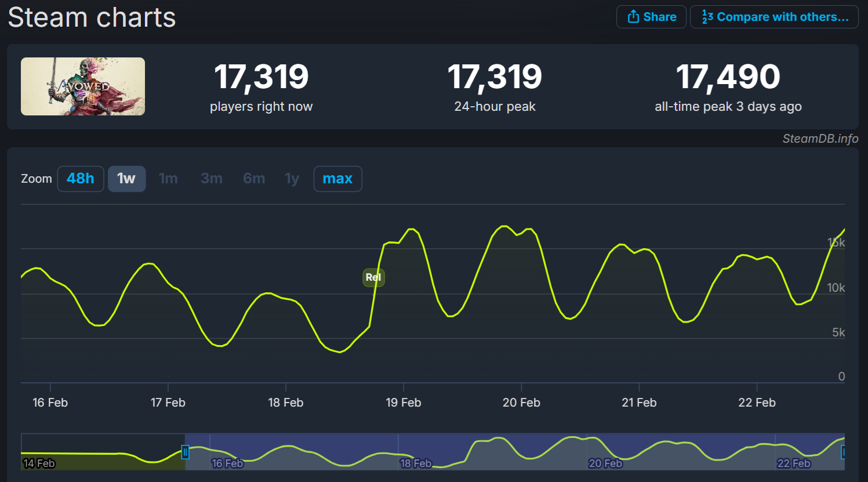
Task: Click the 14 Feb navigator label
Action: pyautogui.click(x=39, y=463)
